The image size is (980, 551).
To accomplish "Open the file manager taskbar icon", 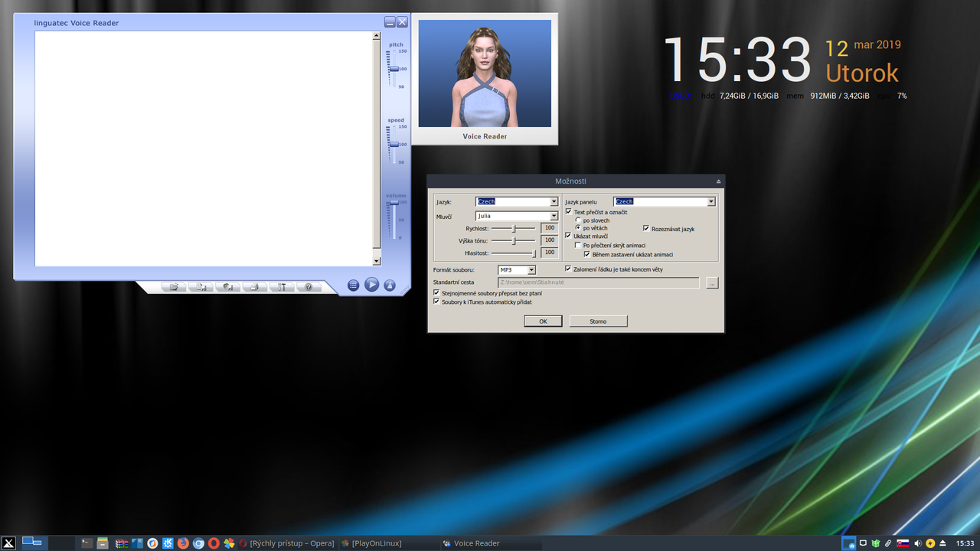I will [101, 543].
